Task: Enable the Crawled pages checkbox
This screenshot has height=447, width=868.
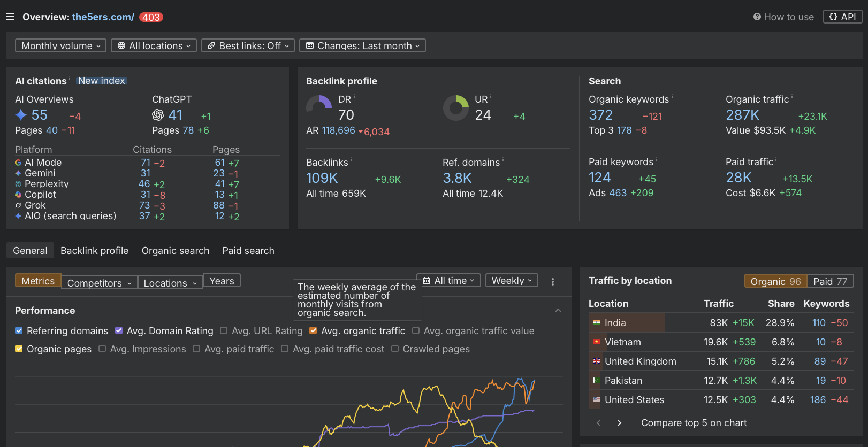Action: [395, 349]
